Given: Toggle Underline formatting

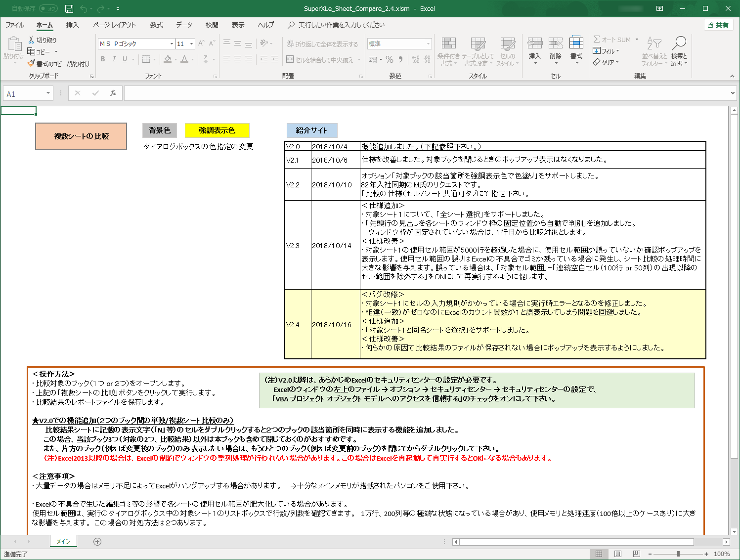Looking at the screenshot, I should [x=125, y=59].
